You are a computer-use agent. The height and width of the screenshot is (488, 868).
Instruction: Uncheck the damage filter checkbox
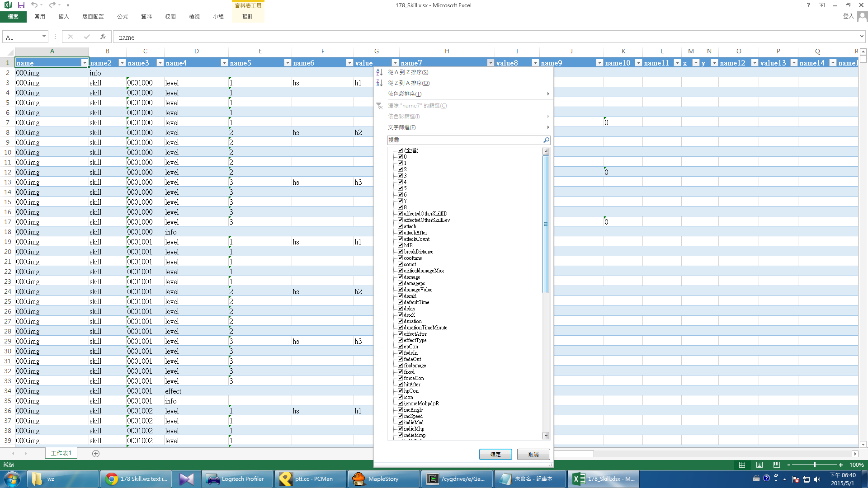pyautogui.click(x=400, y=277)
